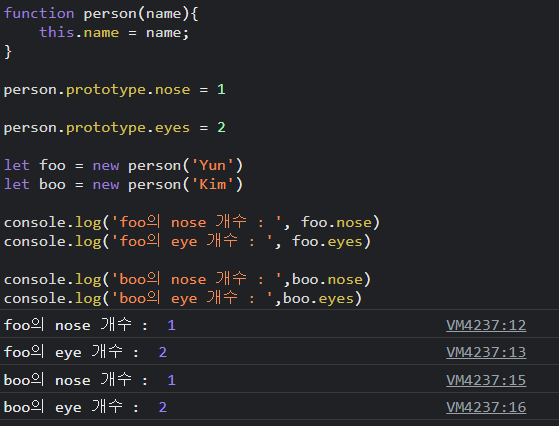Click console.log line with foo.nose

[x=192, y=223]
